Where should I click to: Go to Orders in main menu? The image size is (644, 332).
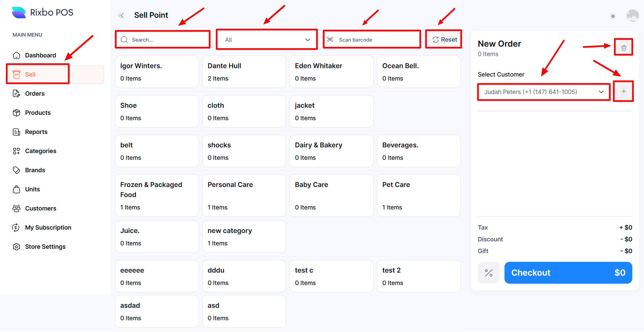point(35,94)
